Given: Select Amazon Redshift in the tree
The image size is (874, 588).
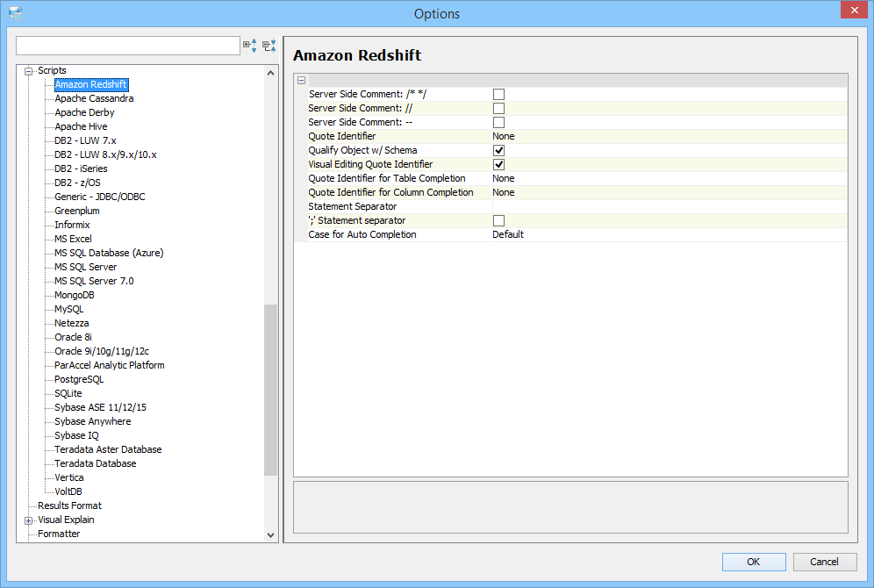Looking at the screenshot, I should tap(91, 84).
